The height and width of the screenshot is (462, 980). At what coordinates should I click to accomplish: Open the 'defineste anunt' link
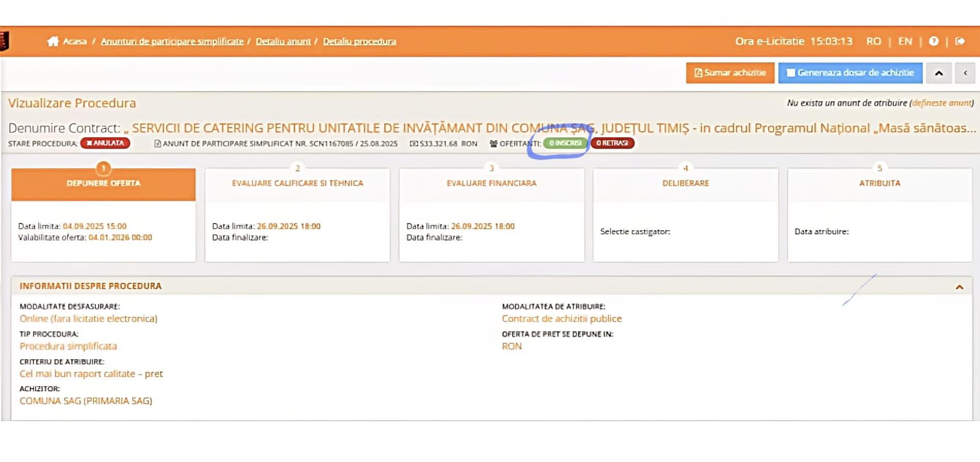click(x=942, y=103)
